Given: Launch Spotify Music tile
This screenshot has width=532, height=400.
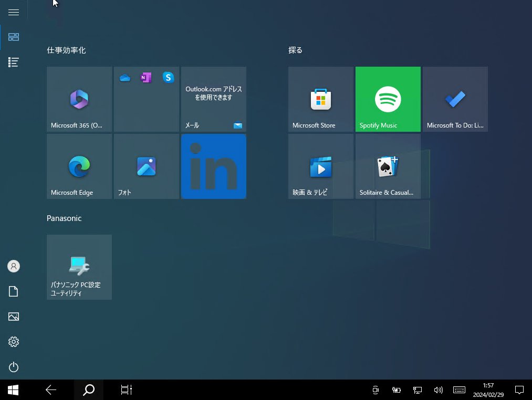Looking at the screenshot, I should [388, 99].
